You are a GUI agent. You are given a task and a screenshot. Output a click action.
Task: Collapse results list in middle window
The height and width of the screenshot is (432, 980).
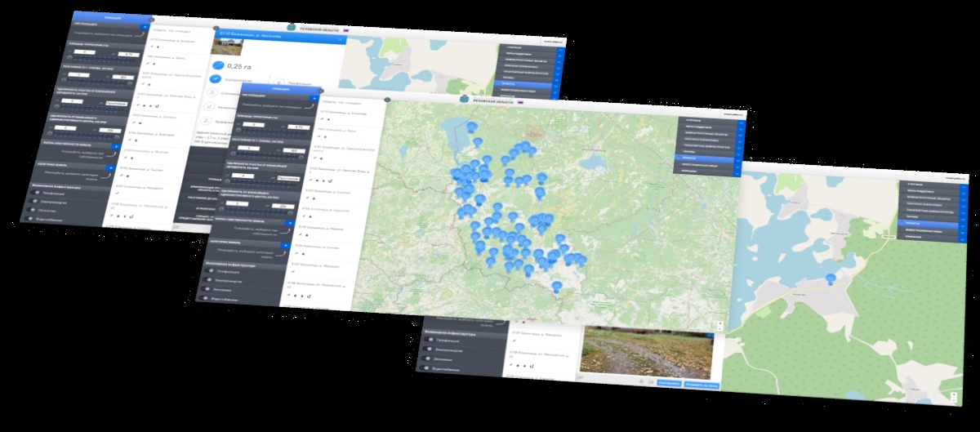pyautogui.click(x=387, y=100)
